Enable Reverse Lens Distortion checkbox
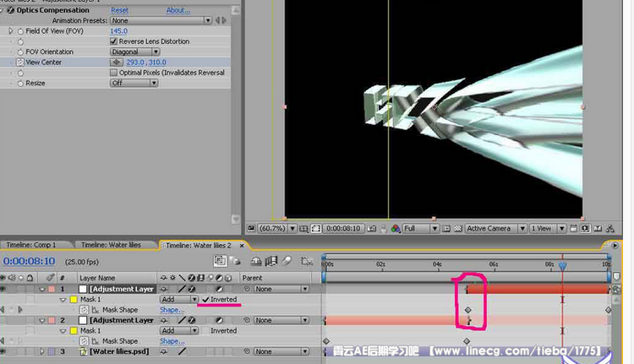The height and width of the screenshot is (364, 634). (x=113, y=41)
